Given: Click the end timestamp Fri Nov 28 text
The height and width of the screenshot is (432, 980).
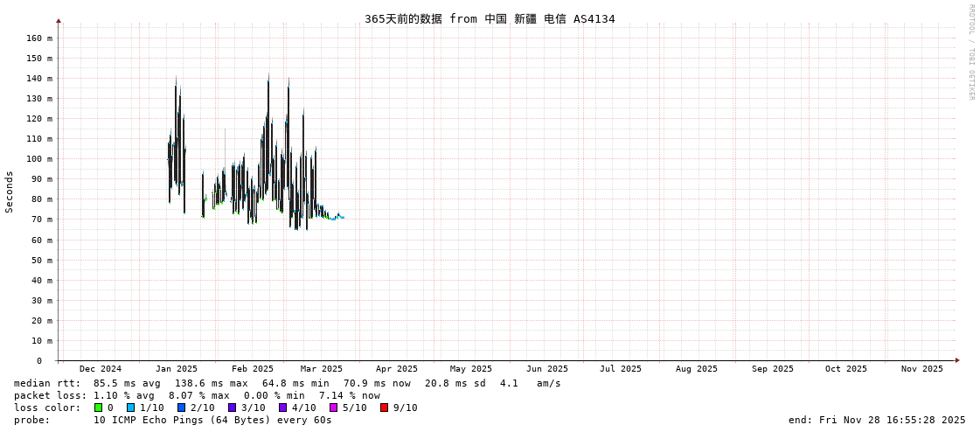Looking at the screenshot, I should (877, 420).
